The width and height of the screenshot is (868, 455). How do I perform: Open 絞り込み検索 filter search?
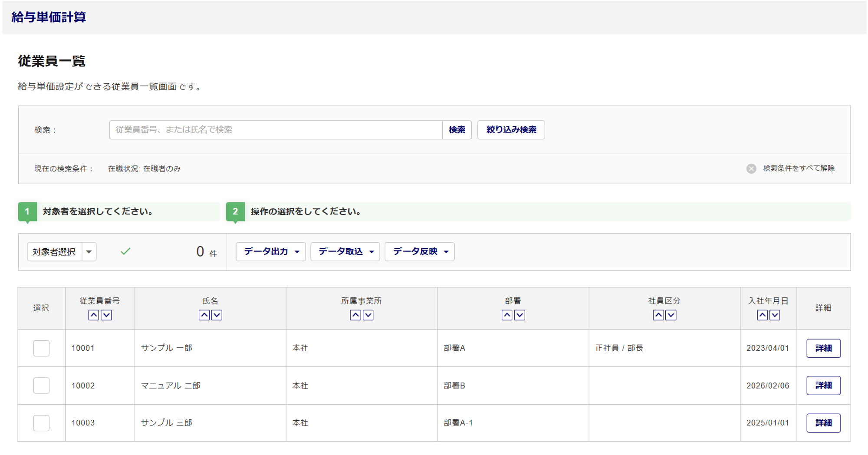(x=511, y=130)
